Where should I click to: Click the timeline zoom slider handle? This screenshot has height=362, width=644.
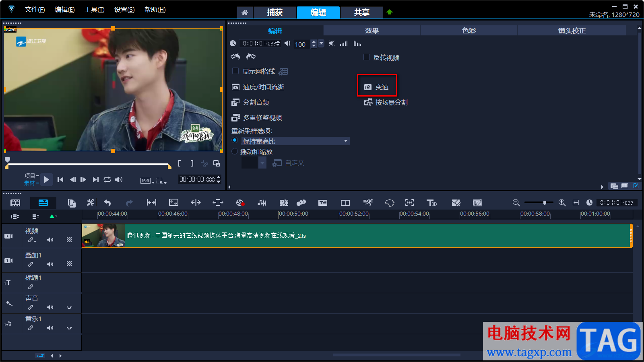(545, 203)
